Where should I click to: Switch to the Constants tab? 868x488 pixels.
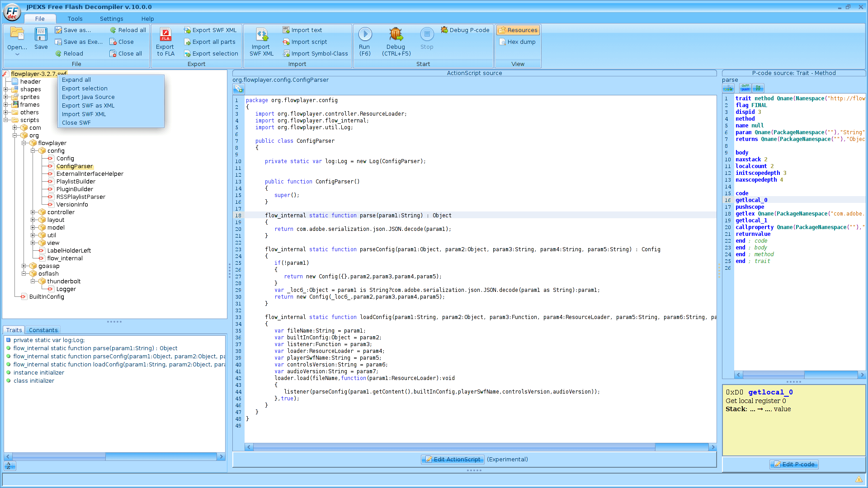(x=43, y=330)
